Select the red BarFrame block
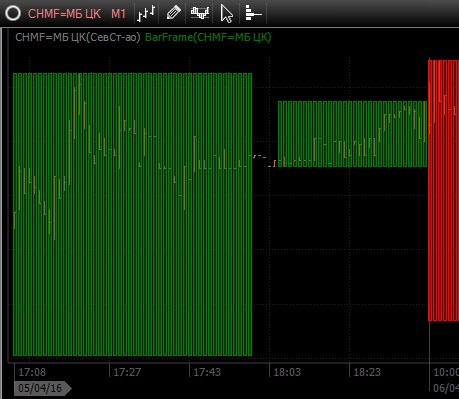Viewport: 459px width, 399px height. (443, 190)
